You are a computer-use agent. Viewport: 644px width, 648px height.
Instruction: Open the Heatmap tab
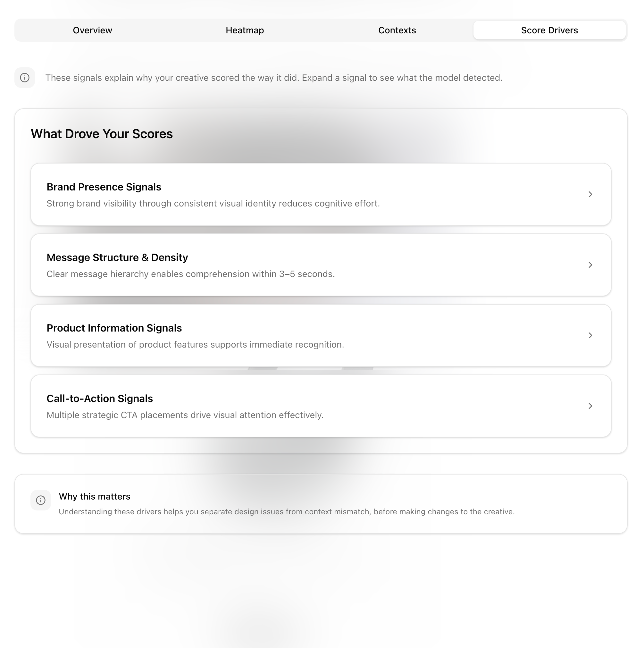click(x=245, y=30)
